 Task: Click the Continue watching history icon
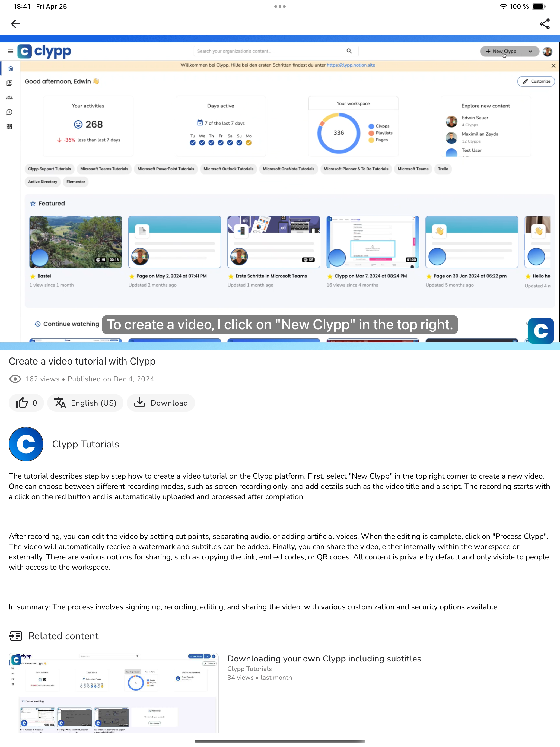click(x=37, y=324)
